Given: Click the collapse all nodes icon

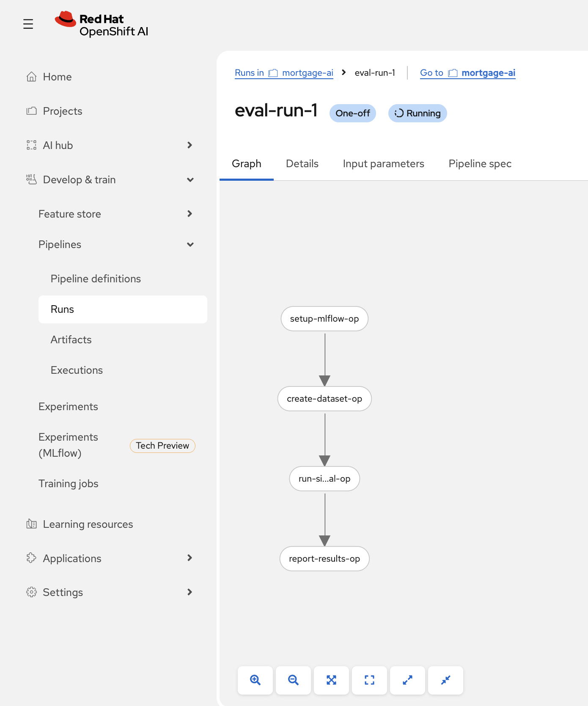Looking at the screenshot, I should (x=445, y=680).
